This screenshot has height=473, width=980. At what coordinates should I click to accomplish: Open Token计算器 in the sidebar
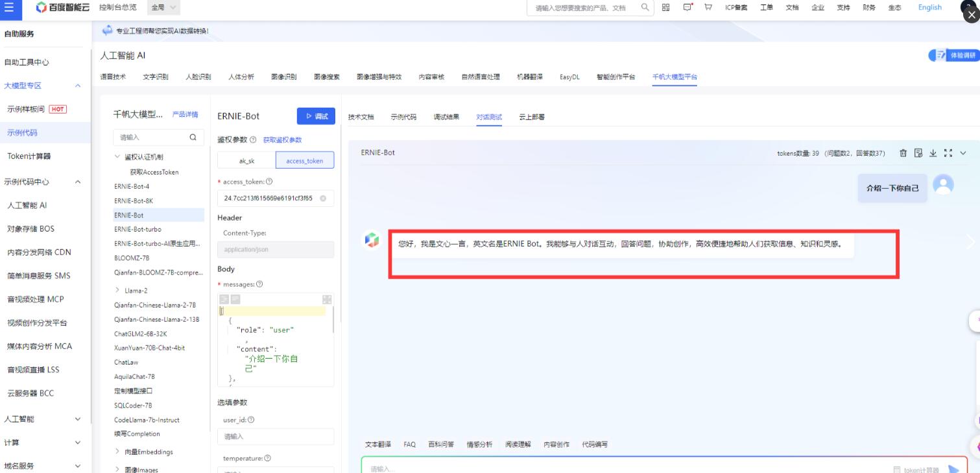click(29, 156)
